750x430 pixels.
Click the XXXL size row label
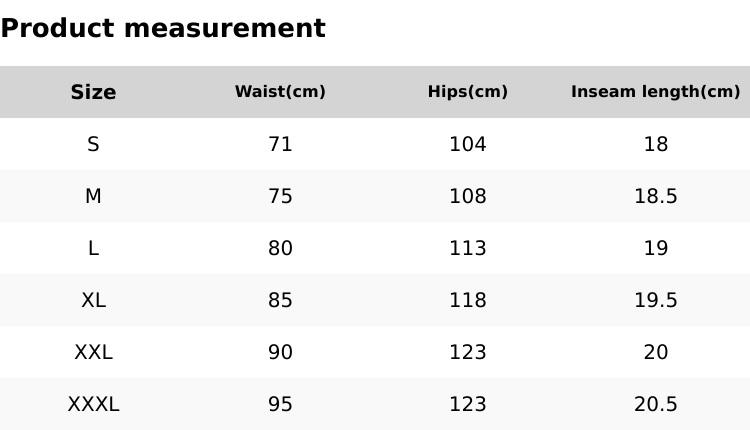click(93, 404)
